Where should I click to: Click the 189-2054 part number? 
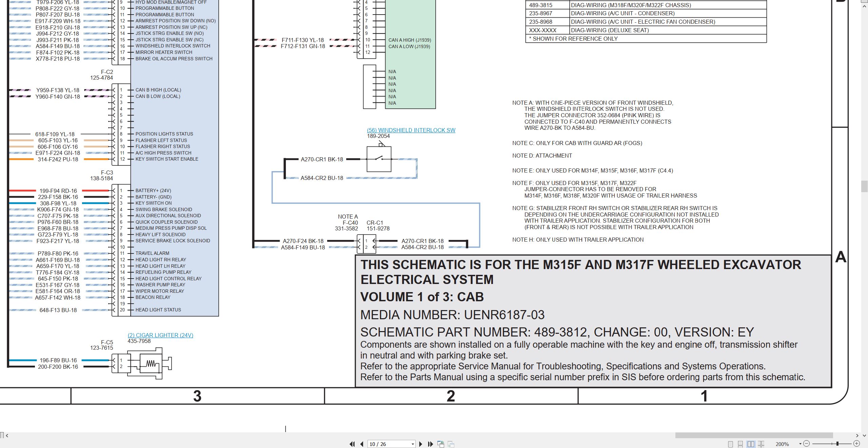pyautogui.click(x=378, y=136)
